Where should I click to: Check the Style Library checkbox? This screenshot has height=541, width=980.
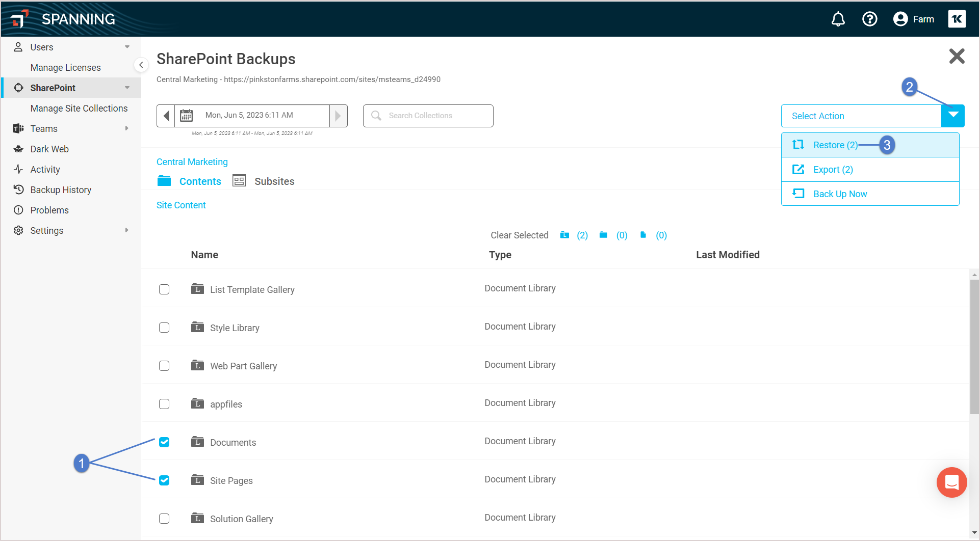click(x=164, y=328)
